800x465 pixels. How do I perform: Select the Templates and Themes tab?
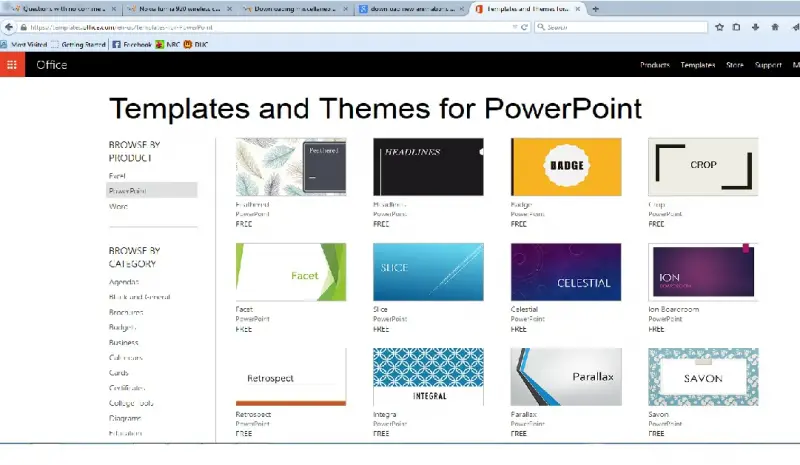click(x=528, y=9)
